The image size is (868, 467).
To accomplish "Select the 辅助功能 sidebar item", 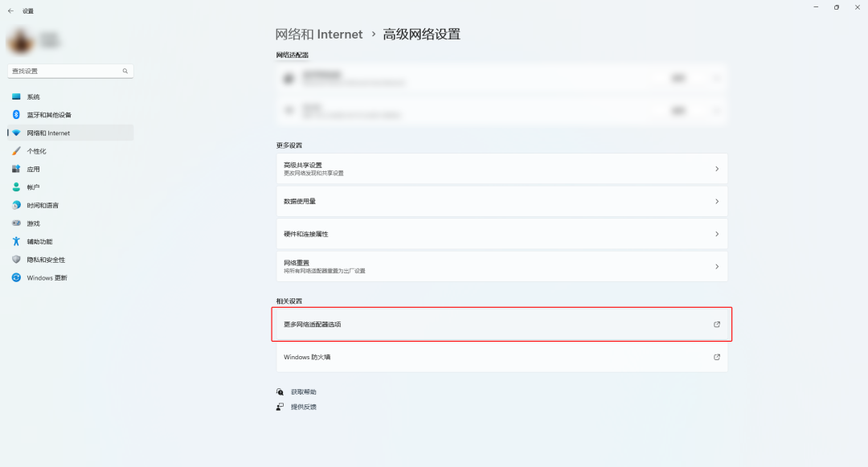I will coord(38,241).
